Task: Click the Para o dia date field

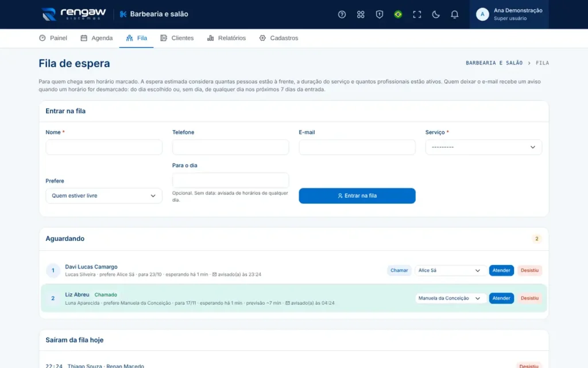Action: tap(231, 180)
